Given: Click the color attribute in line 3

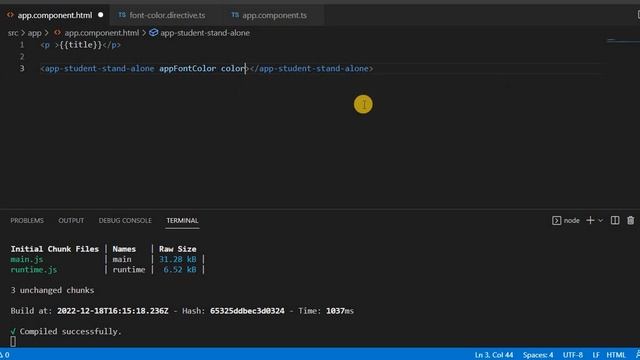Looking at the screenshot, I should click(x=233, y=69).
